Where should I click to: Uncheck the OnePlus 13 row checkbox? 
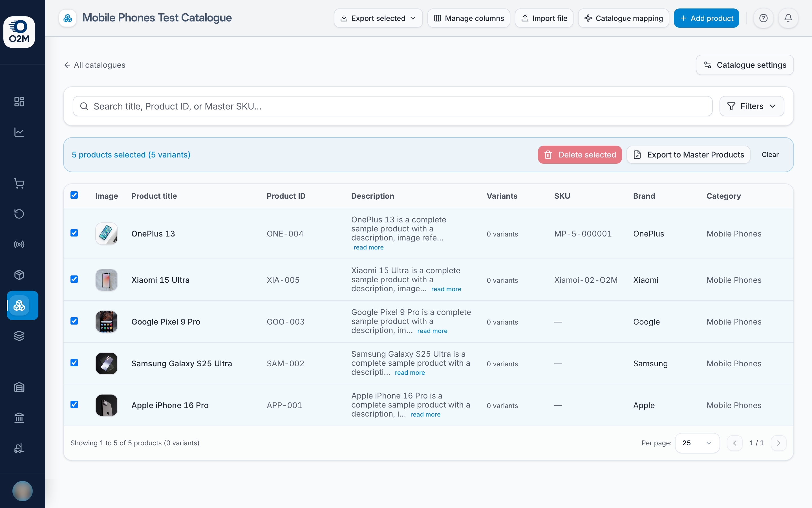pyautogui.click(x=74, y=233)
